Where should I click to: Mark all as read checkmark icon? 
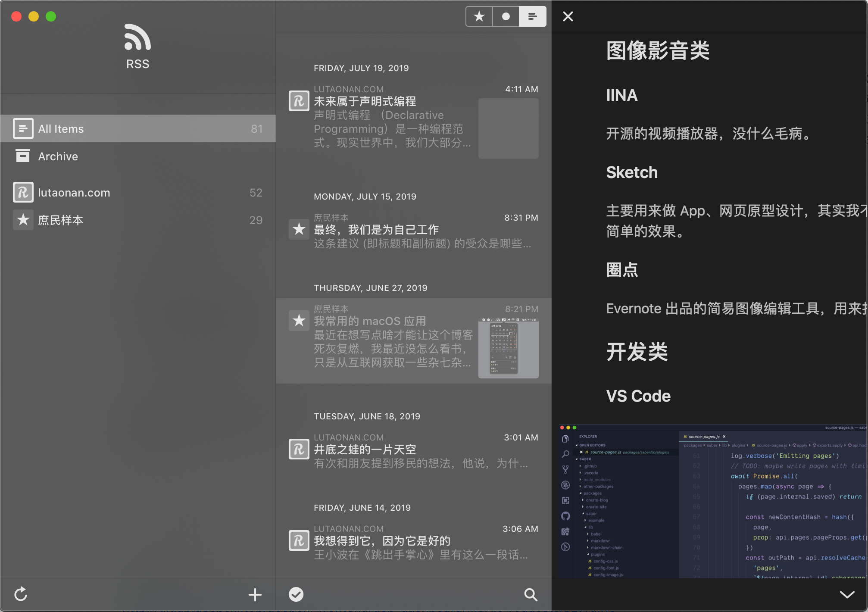296,594
